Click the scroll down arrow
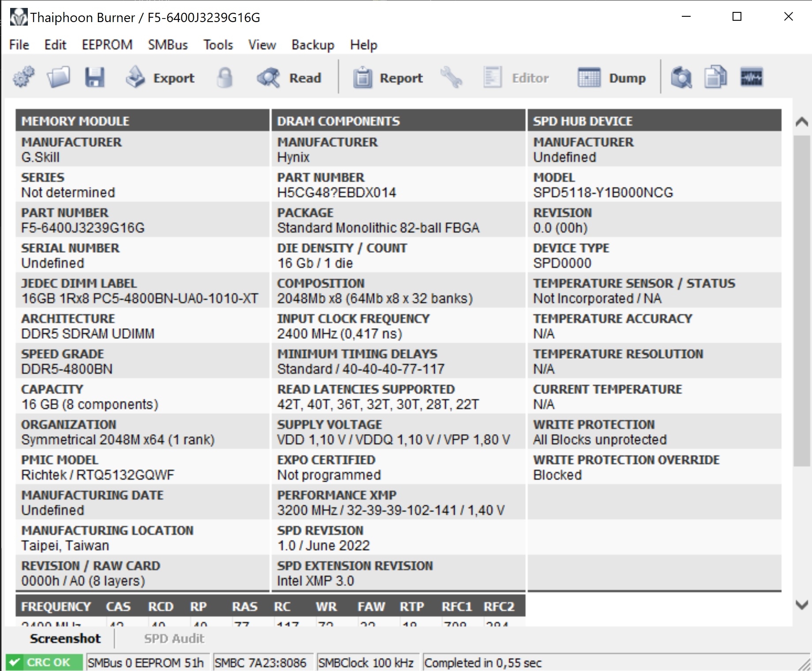Screen dimensions: 812x671 coord(801,604)
